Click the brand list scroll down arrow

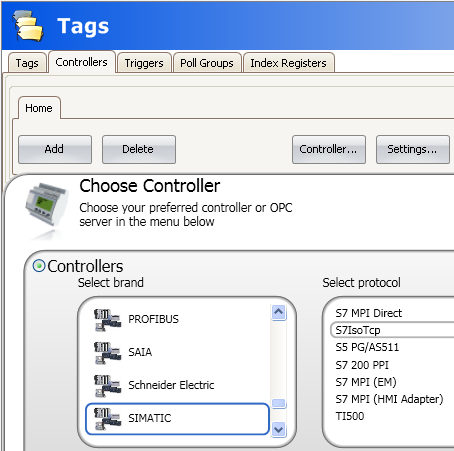click(279, 429)
